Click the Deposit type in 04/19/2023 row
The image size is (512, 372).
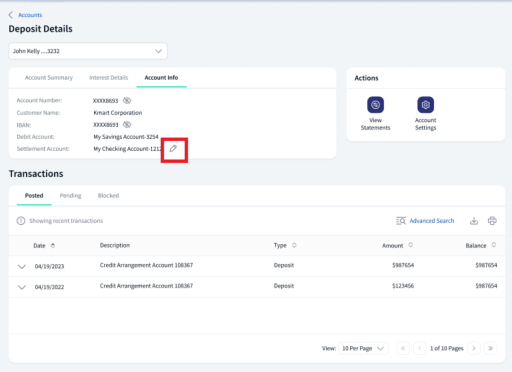(x=284, y=265)
